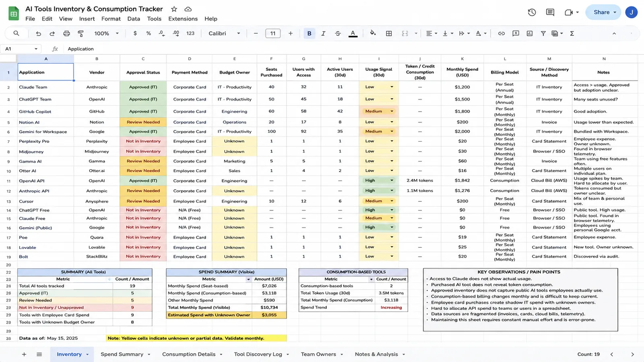This screenshot has width=644, height=362.
Task: Insert a chart
Action: pyautogui.click(x=530, y=33)
